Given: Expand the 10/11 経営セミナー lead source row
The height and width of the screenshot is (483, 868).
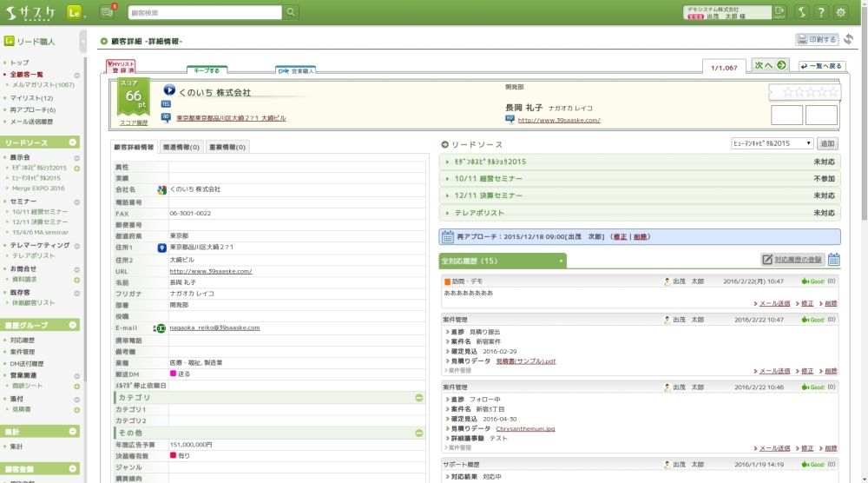Looking at the screenshot, I should (x=640, y=178).
